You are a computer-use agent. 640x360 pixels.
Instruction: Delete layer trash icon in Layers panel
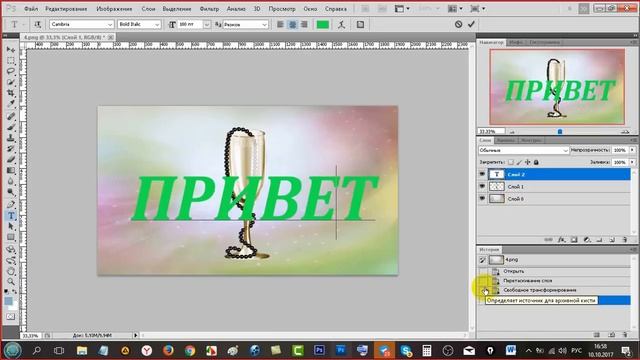coord(624,240)
